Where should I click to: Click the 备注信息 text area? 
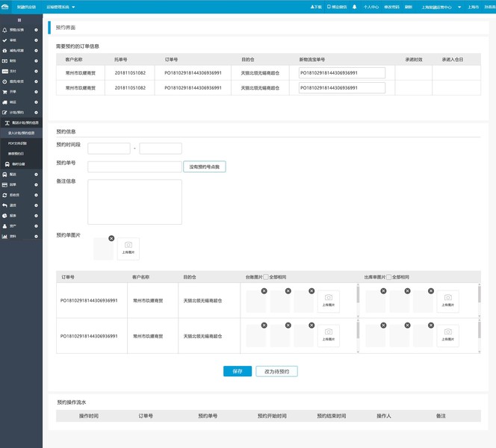(134, 202)
